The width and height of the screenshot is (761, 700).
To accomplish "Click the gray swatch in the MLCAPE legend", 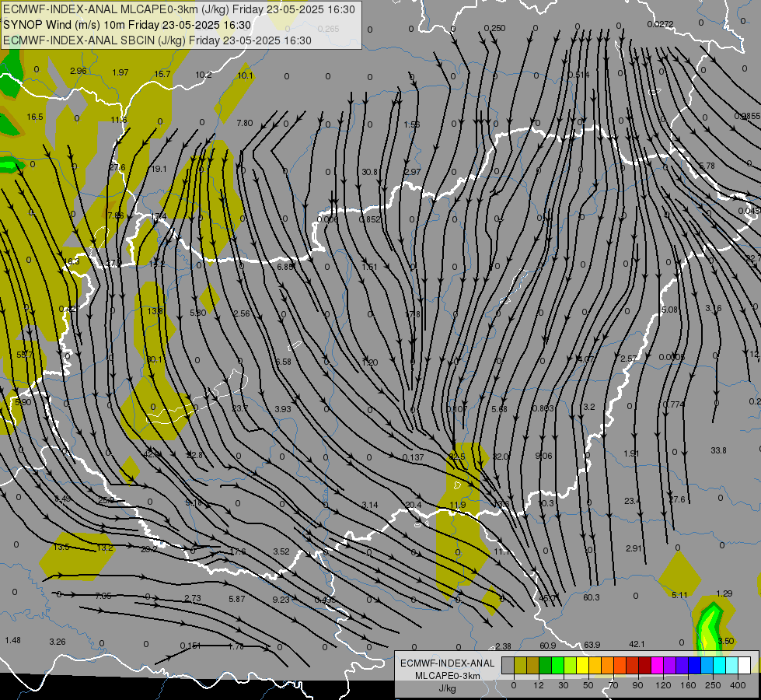I will click(508, 665).
